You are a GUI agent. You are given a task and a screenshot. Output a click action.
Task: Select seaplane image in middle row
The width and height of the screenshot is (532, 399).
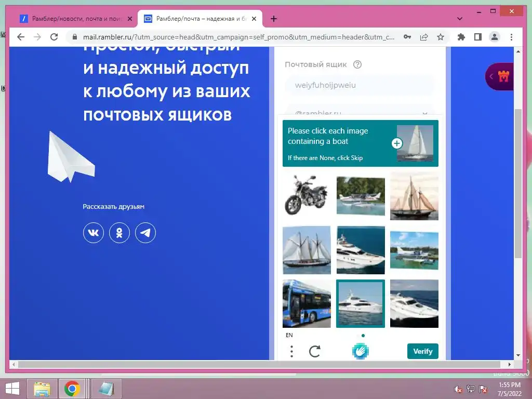414,250
